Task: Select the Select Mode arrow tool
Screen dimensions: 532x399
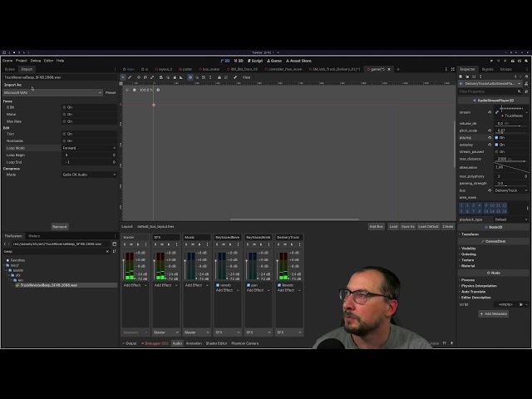Action: pyautogui.click(x=123, y=77)
